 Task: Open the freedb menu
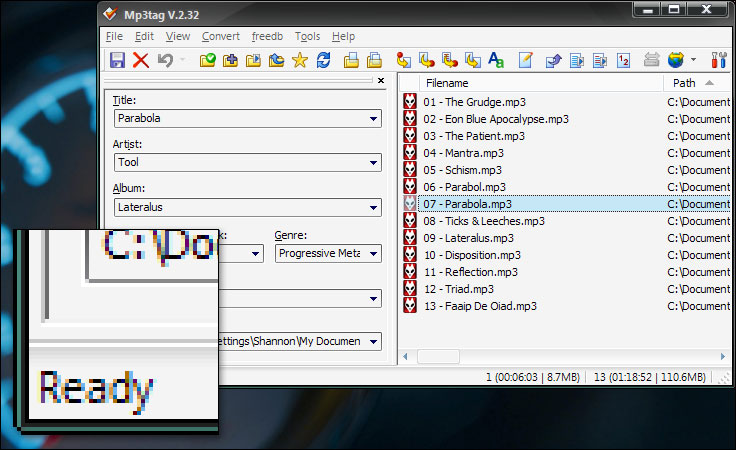[x=267, y=37]
